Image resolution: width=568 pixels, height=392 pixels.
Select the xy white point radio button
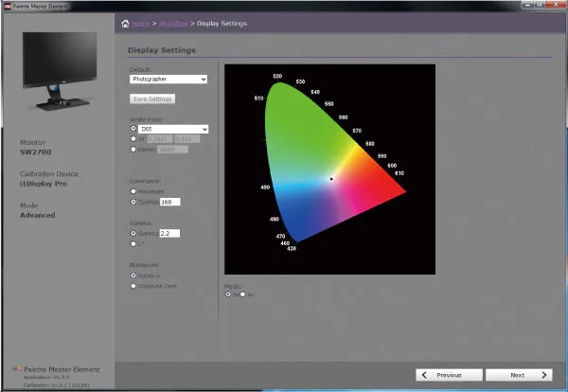pyautogui.click(x=133, y=138)
